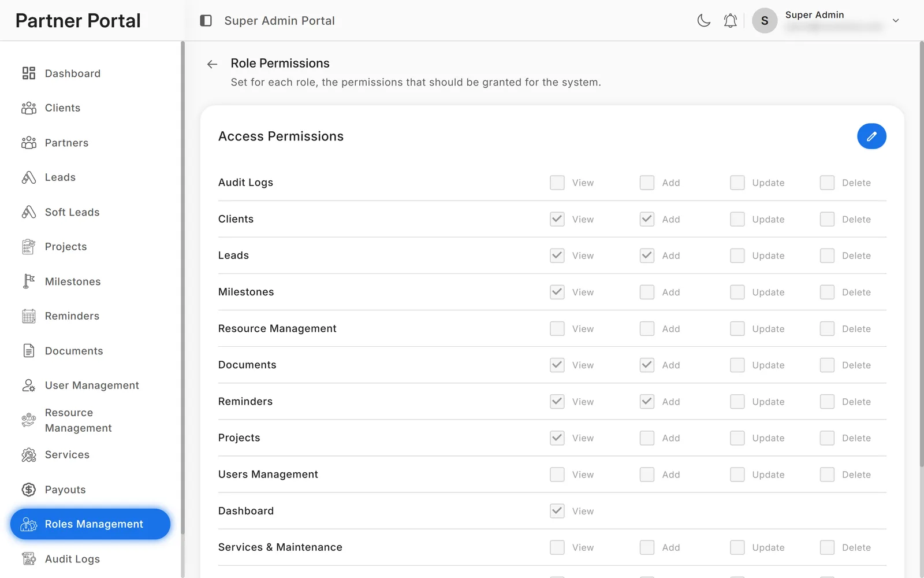Click the sidebar vertical scrollbar
Screen dimensions: 924x578
tap(182, 289)
